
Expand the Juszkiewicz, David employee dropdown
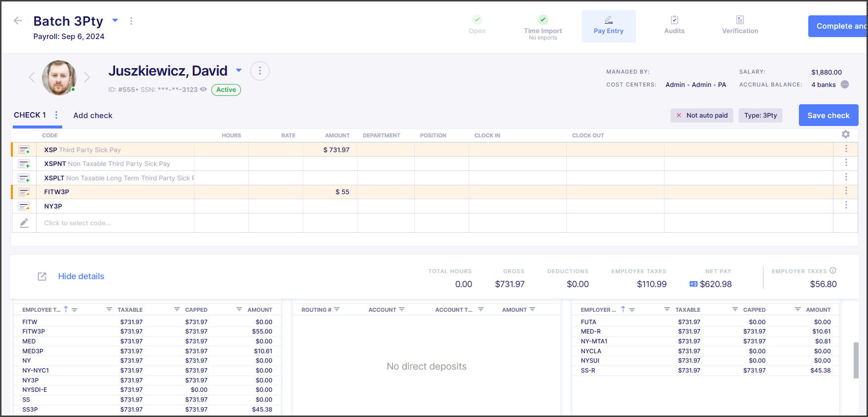pyautogui.click(x=239, y=71)
